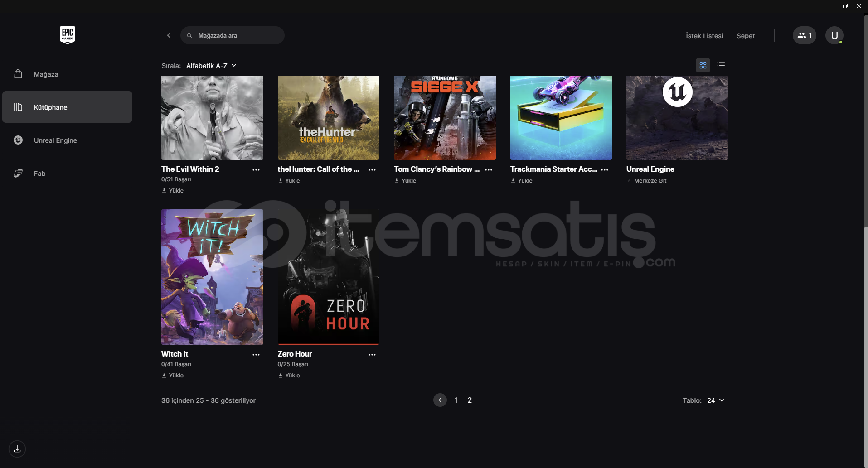
Task: Click 0/51 Başarı achievements text
Action: [176, 179]
